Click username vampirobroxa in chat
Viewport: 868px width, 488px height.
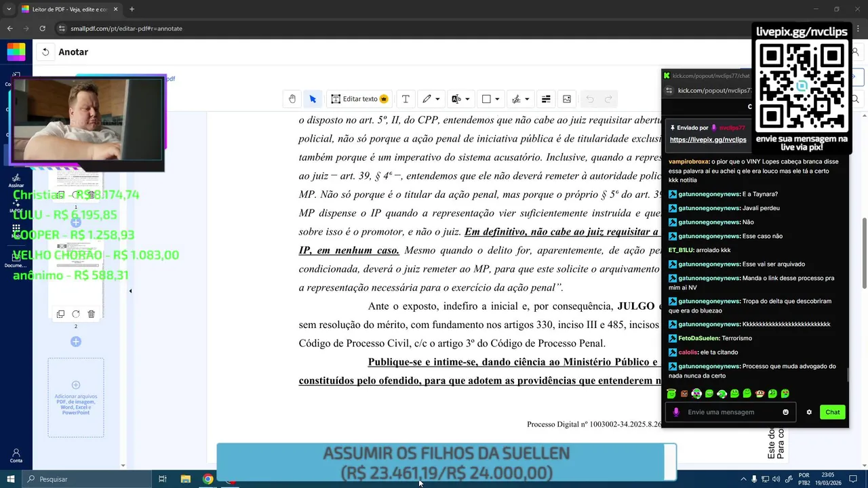pyautogui.click(x=688, y=162)
